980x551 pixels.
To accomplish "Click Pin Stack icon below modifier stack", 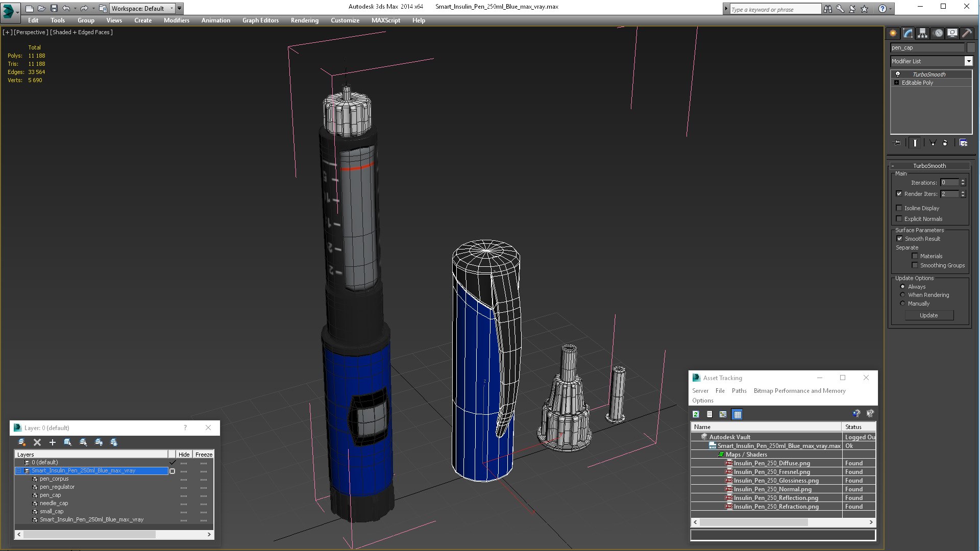I will point(897,143).
